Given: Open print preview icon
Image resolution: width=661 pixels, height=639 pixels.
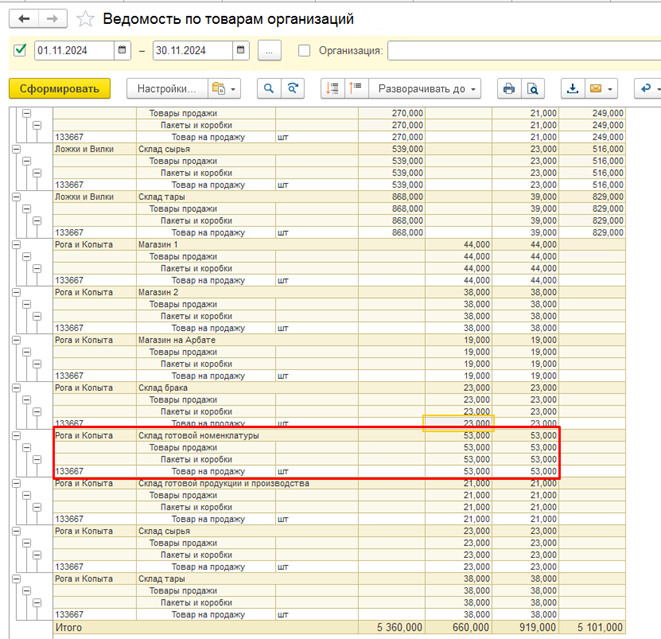Looking at the screenshot, I should tap(533, 89).
